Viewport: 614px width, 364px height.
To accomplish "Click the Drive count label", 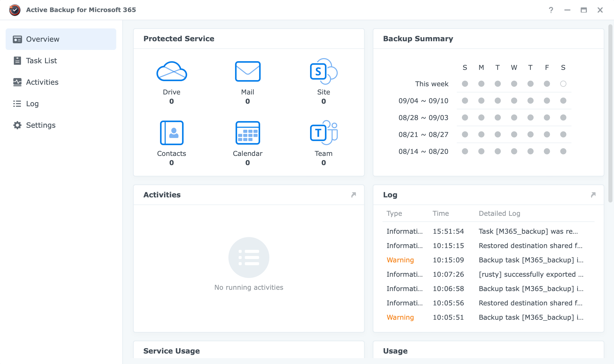I will click(x=172, y=101).
